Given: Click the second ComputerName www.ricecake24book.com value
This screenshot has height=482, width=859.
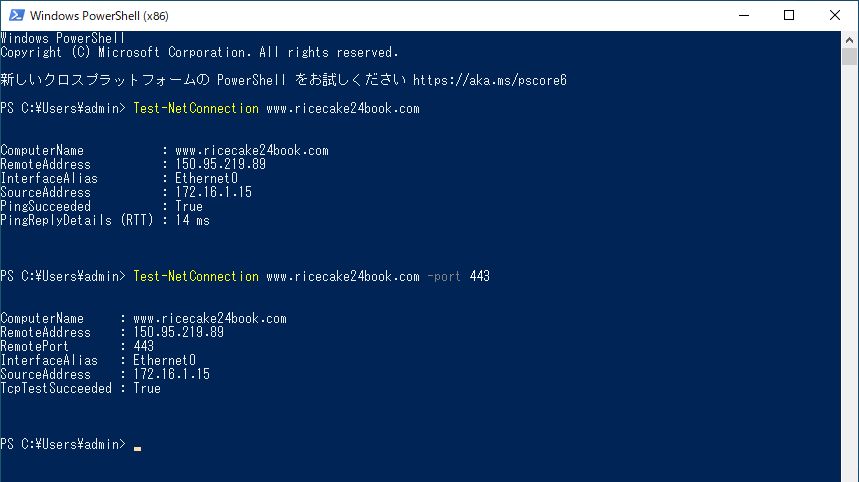Looking at the screenshot, I should tap(210, 318).
